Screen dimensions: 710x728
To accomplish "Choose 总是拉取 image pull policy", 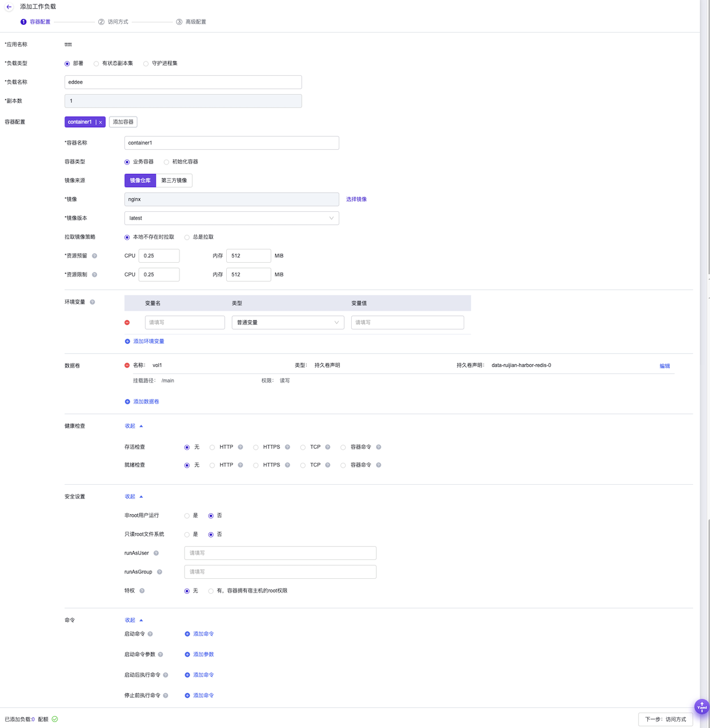I will [187, 237].
